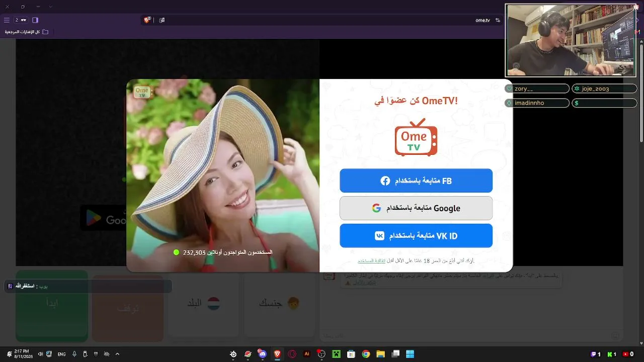Open the Steam icon in taskbar

pos(233,354)
